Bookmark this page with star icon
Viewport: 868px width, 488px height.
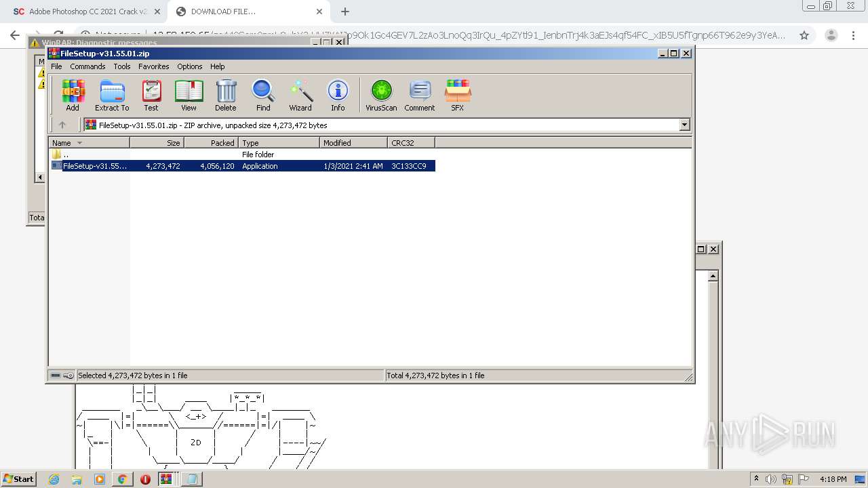804,35
